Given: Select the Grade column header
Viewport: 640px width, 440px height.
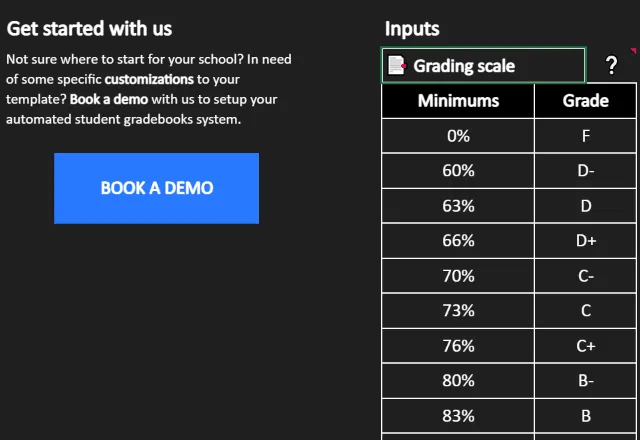Looking at the screenshot, I should 585,101.
